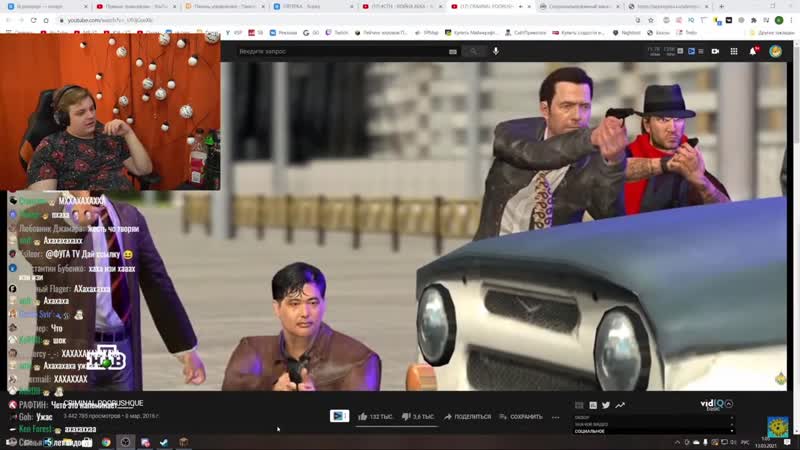Activate voice search microphone icon
Screen dimensions: 800x450
496,51
